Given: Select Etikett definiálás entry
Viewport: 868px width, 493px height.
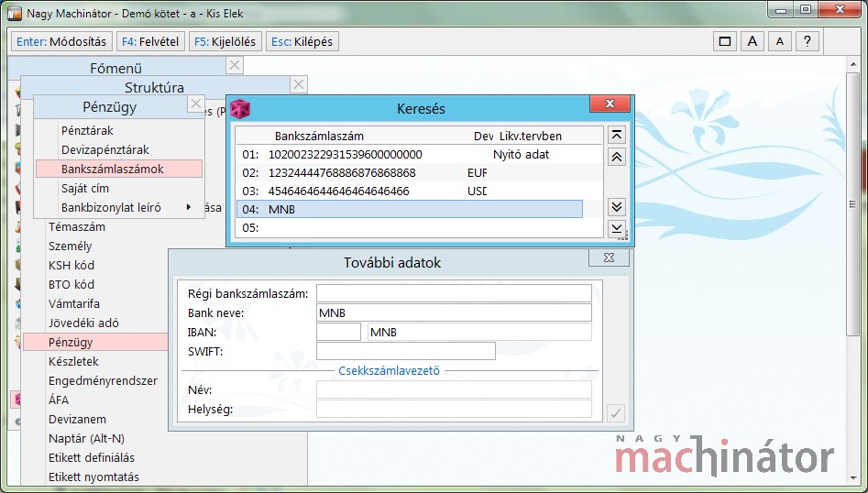Looking at the screenshot, I should 92,457.
